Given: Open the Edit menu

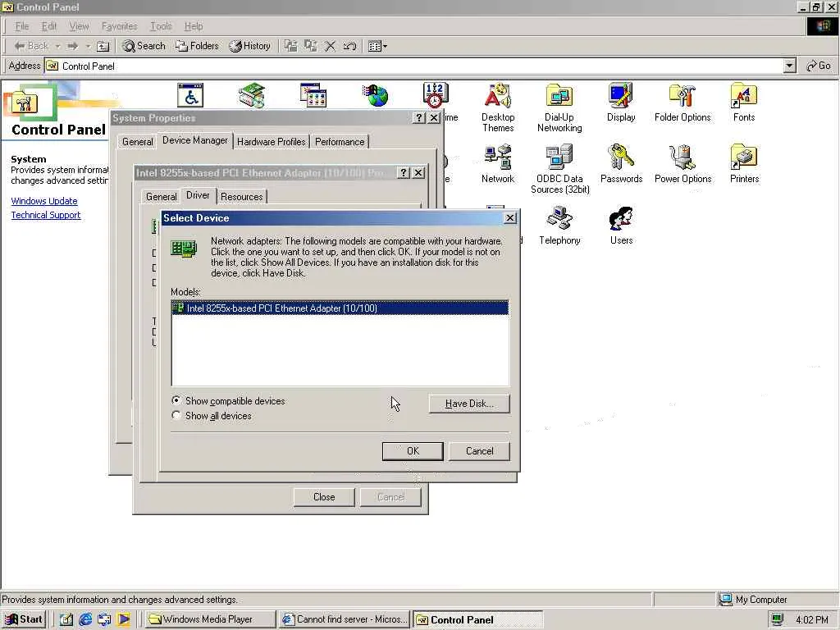Looking at the screenshot, I should [48, 25].
